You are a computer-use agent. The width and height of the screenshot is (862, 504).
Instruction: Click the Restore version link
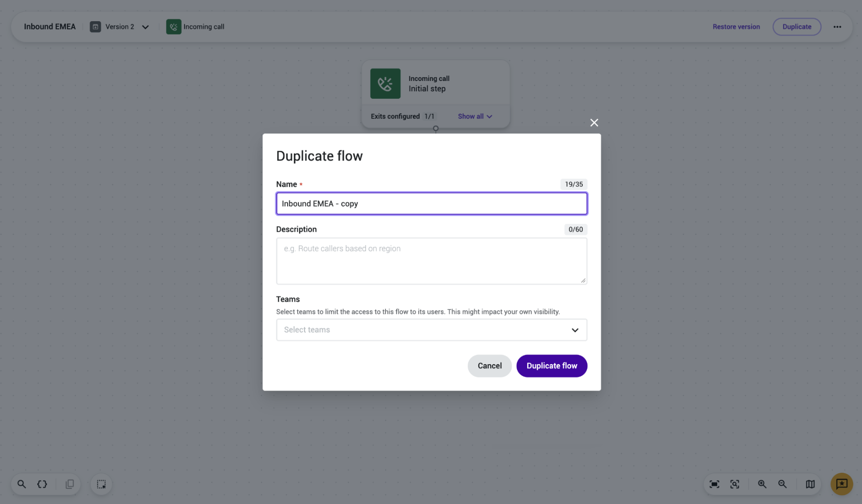tap(736, 27)
